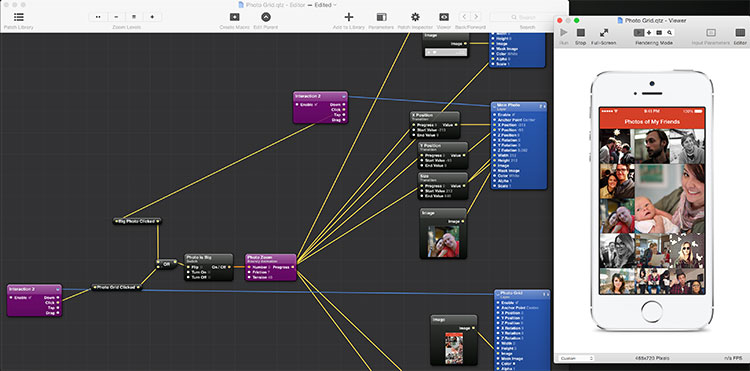
Task: Open chevron menu on Interaction 2 beside Photo Grid Clicked
Action: (58, 290)
